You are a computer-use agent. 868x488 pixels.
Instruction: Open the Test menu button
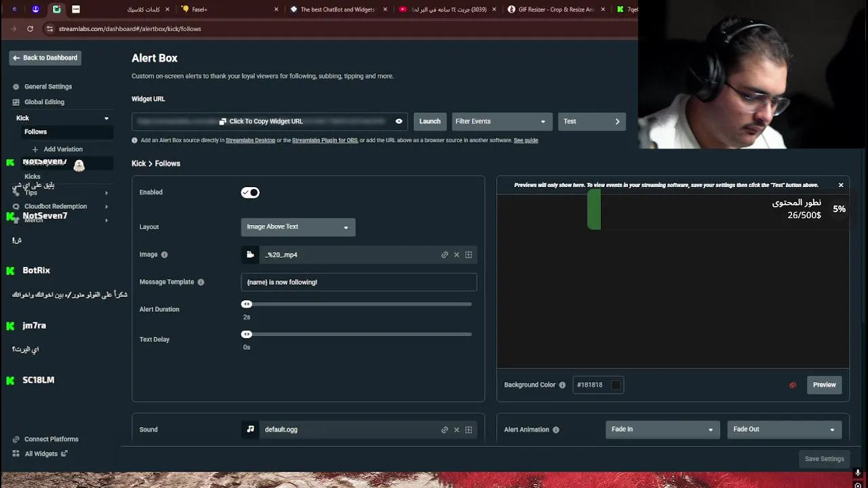[x=591, y=121]
